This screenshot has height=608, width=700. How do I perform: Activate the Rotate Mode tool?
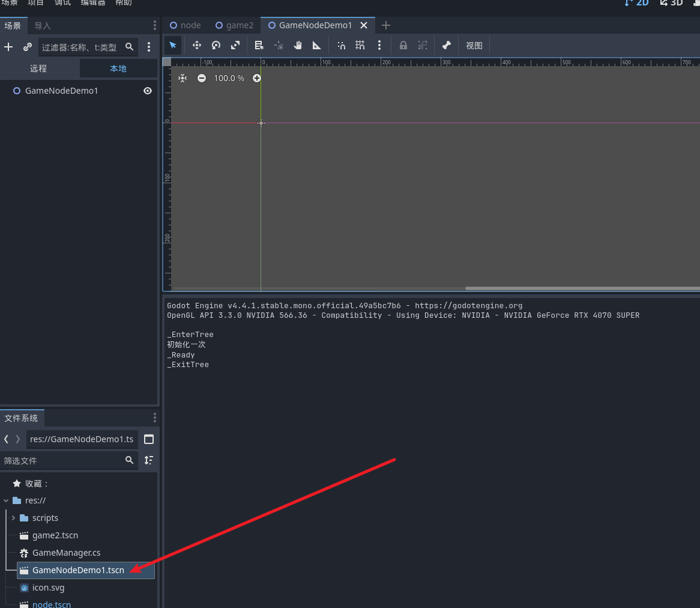point(216,45)
